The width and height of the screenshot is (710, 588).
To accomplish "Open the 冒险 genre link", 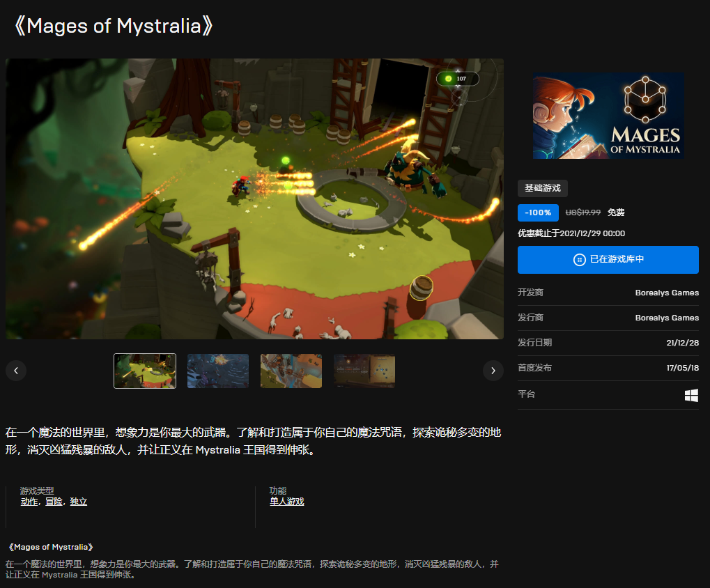I will click(54, 502).
